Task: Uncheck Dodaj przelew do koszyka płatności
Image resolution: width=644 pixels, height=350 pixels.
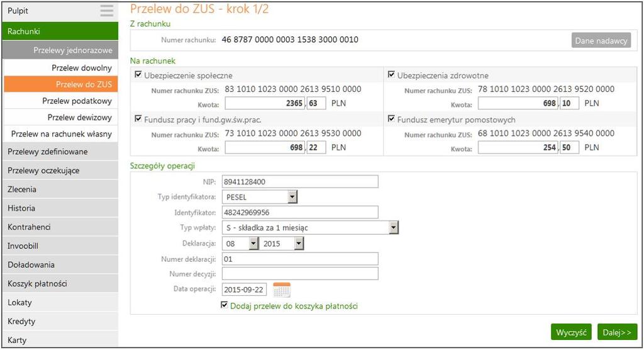Action: [225, 305]
